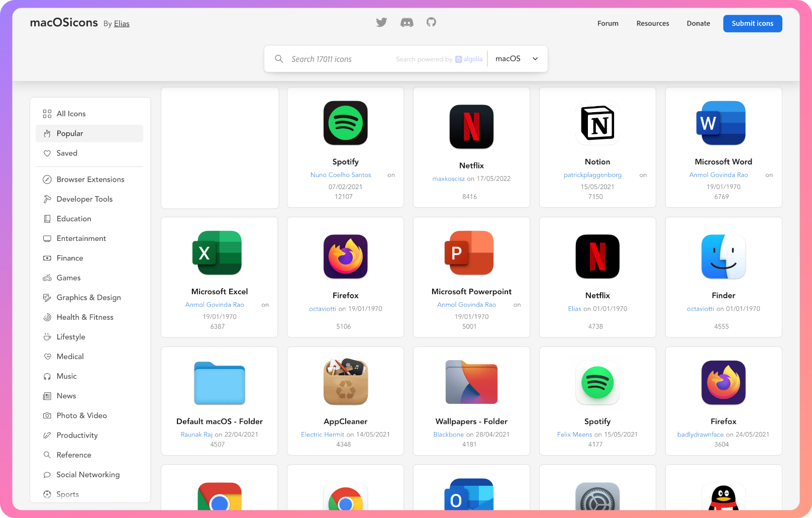Filter by Education category
This screenshot has width=812, height=518.
coord(89,219)
